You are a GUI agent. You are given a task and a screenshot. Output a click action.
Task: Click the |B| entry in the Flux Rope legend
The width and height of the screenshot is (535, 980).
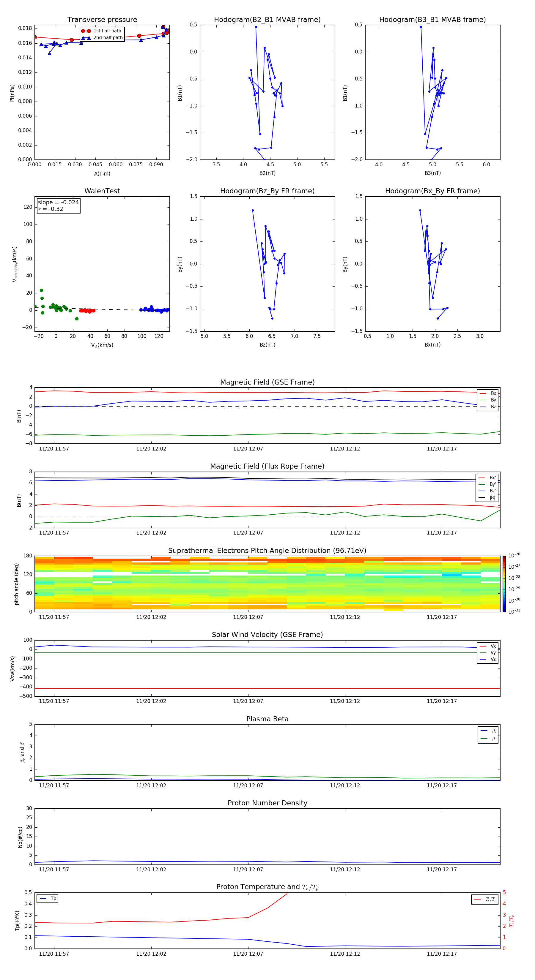click(487, 498)
